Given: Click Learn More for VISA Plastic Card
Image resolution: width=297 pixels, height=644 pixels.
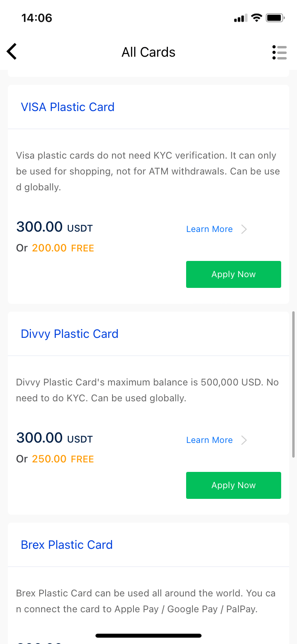Looking at the screenshot, I should pyautogui.click(x=209, y=229).
